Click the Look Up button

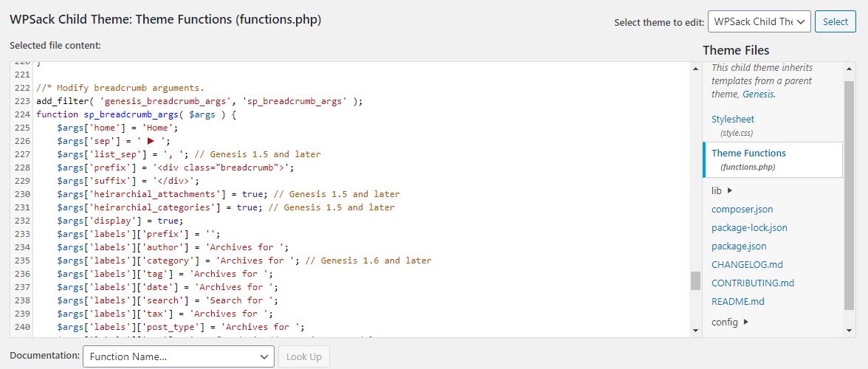coord(304,357)
